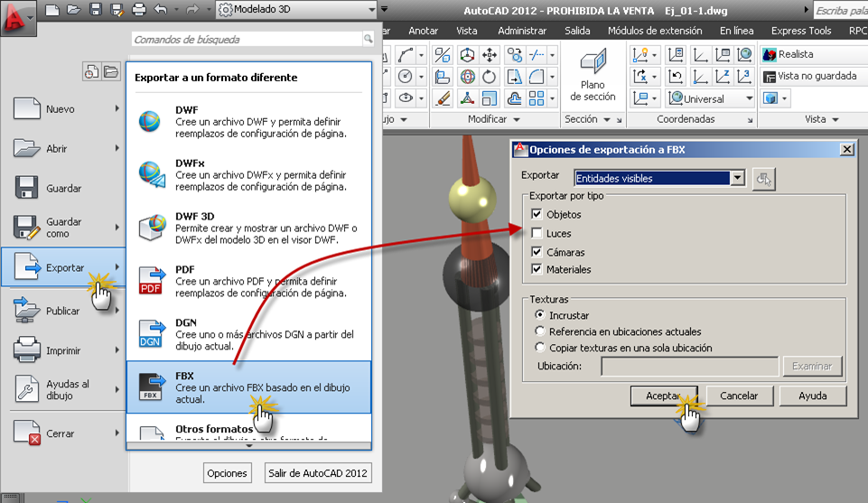Click the Comandos de búsqueda search field
868x503 pixels.
click(x=247, y=39)
